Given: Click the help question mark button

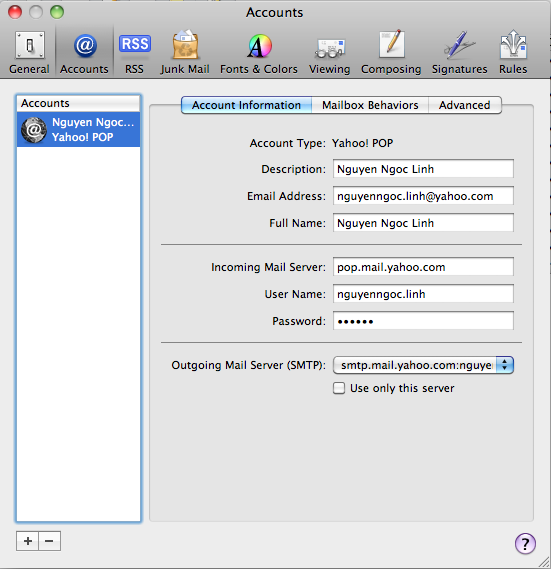Looking at the screenshot, I should pos(525,544).
